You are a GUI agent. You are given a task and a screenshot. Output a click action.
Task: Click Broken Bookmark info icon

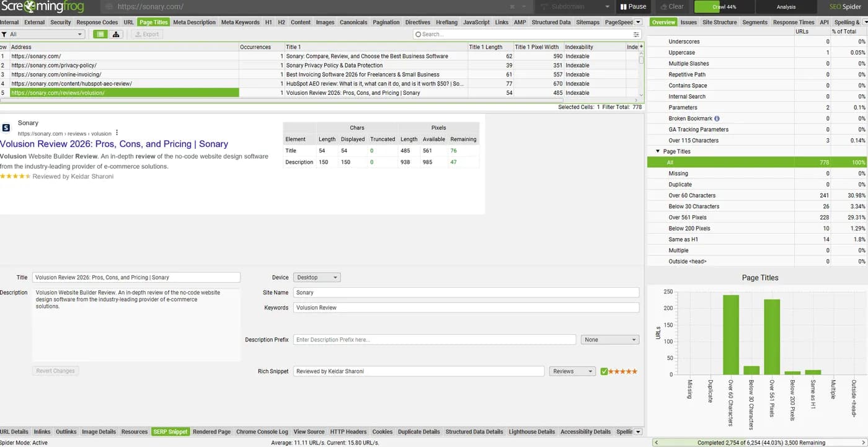click(x=717, y=118)
